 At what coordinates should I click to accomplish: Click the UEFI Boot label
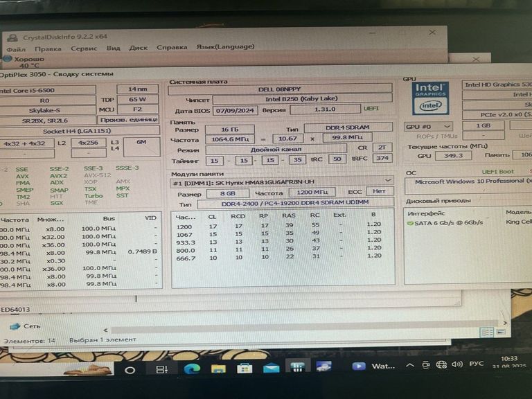point(498,172)
